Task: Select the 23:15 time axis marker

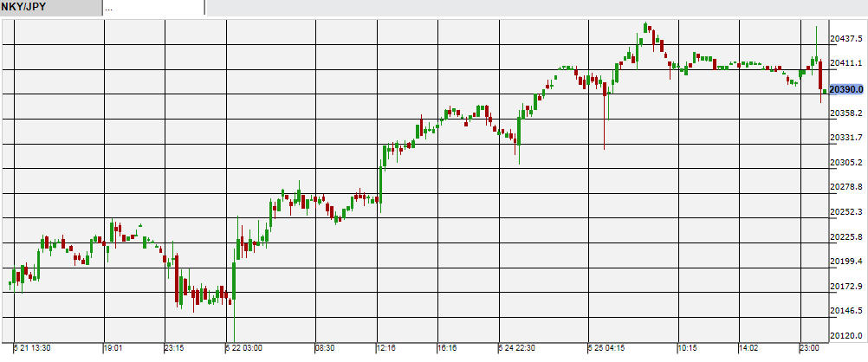Action: point(174,348)
